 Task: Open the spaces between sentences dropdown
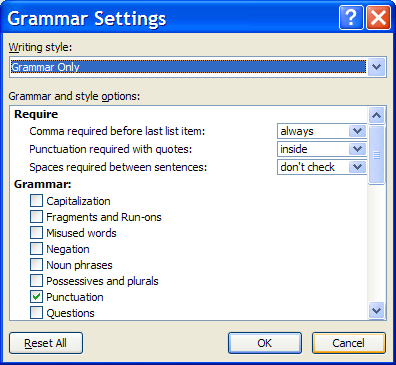[x=357, y=167]
